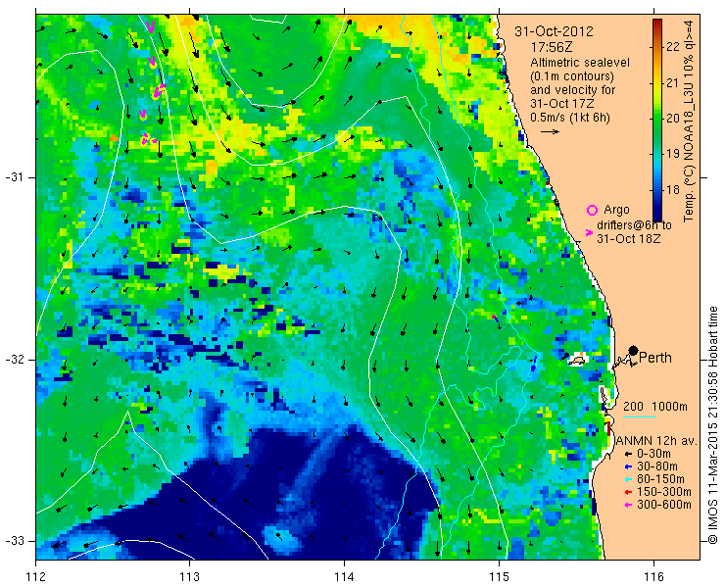Click the longitude axis label 112
The image size is (725, 588).
36,577
